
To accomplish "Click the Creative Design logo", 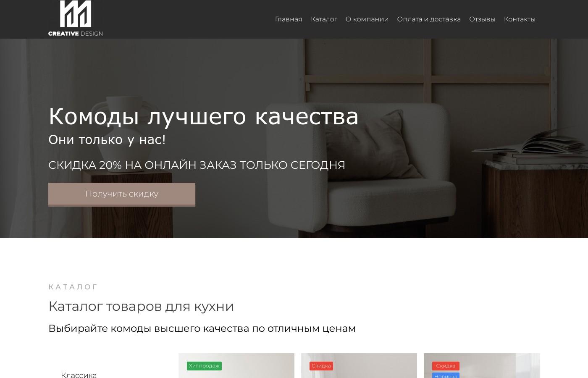I will tap(76, 18).
